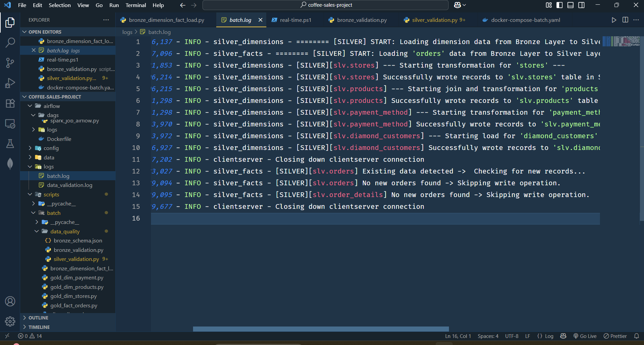
Task: Split the editor right icon
Action: (x=625, y=20)
